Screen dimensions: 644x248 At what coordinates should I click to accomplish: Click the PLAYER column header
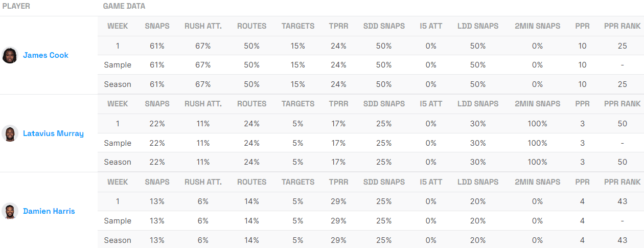(x=16, y=6)
